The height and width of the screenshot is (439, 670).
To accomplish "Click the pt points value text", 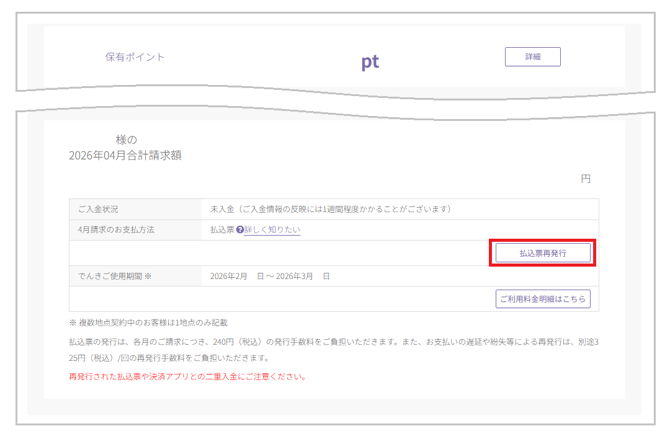I will [370, 62].
